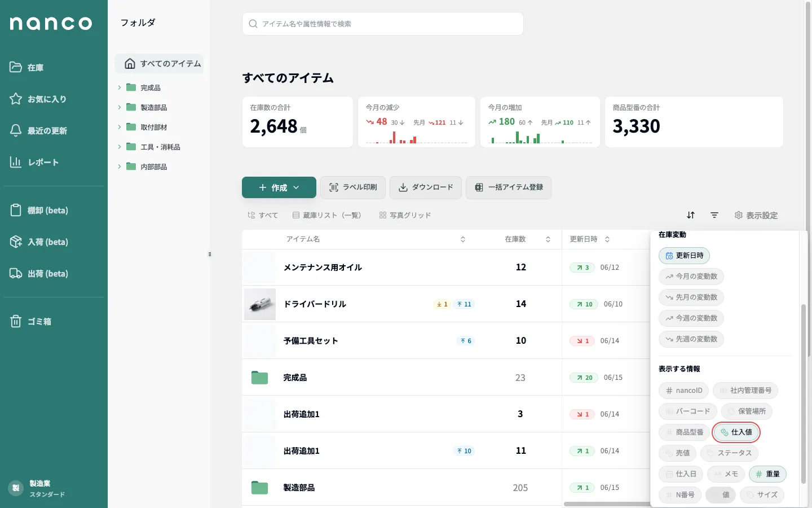Screen dimensions: 812x508
Task: Open the 作成 create dropdown
Action: click(279, 187)
